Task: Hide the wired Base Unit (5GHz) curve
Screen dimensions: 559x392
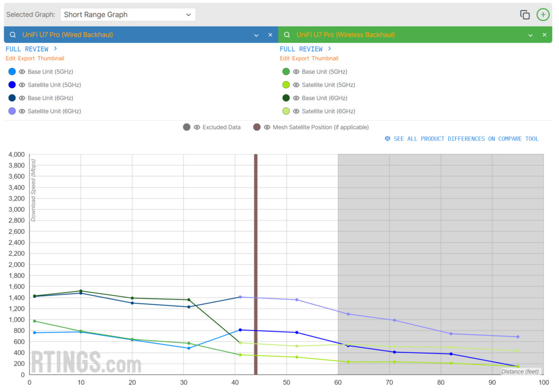Action: (x=22, y=71)
